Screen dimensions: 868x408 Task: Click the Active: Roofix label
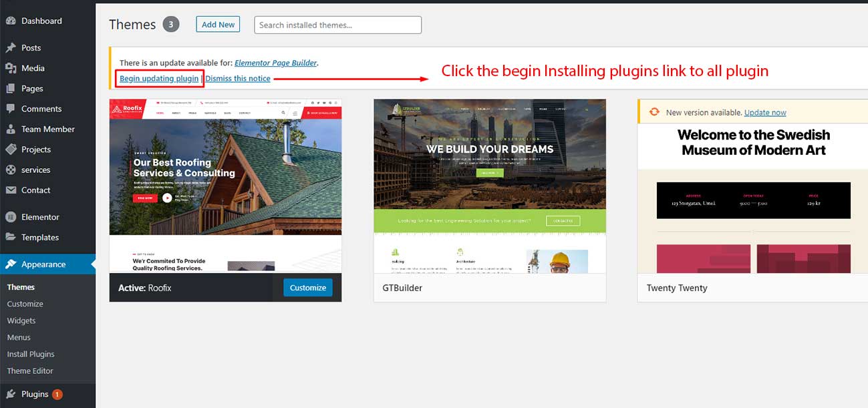(145, 288)
